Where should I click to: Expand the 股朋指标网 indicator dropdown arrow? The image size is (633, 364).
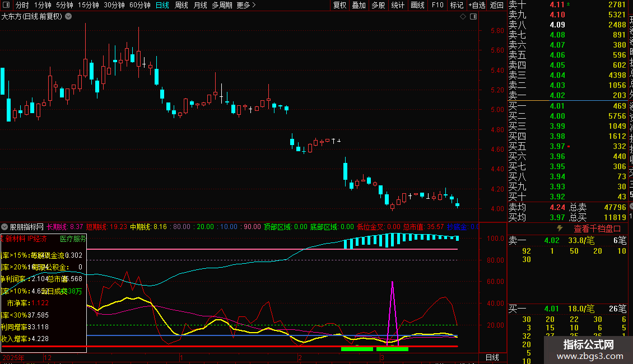tap(5, 227)
